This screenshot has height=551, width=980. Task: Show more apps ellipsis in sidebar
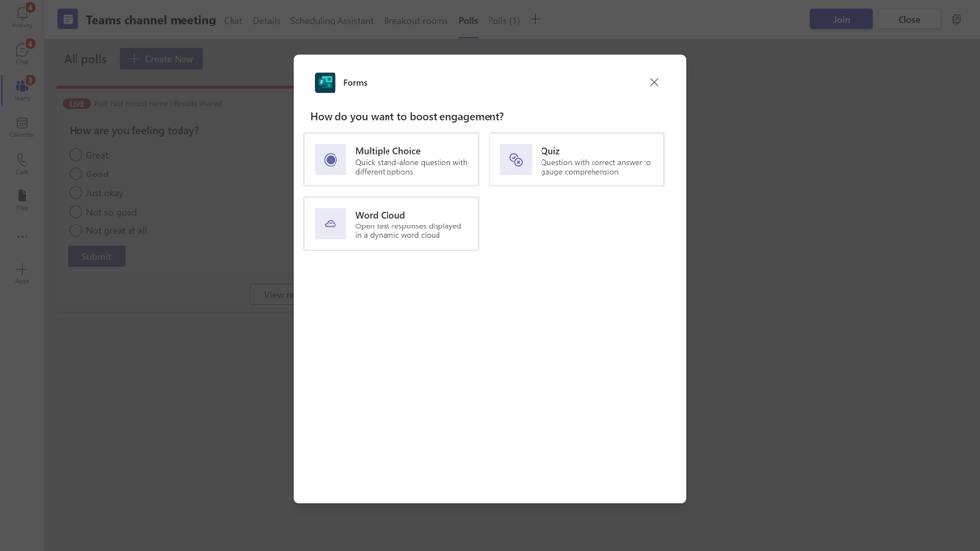coord(22,237)
